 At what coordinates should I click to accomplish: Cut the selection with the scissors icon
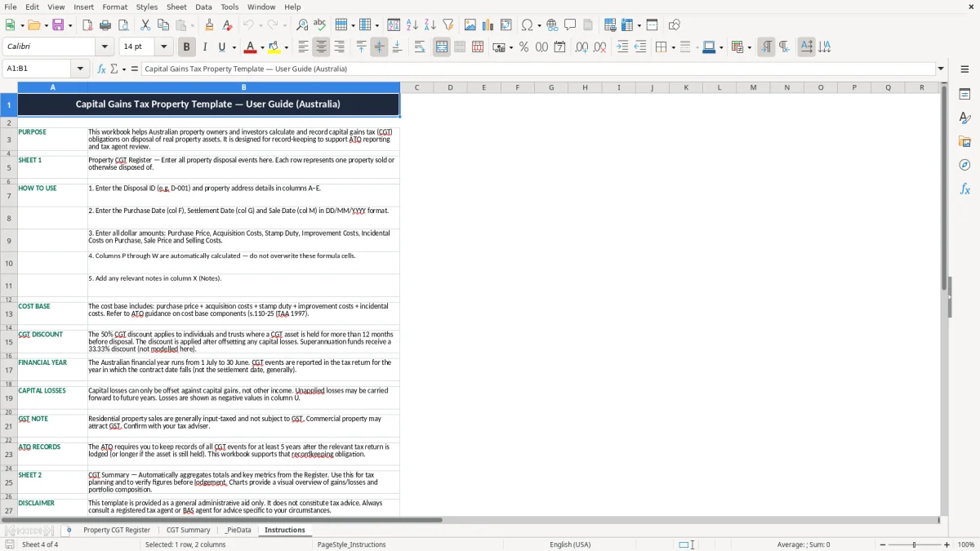pos(145,25)
